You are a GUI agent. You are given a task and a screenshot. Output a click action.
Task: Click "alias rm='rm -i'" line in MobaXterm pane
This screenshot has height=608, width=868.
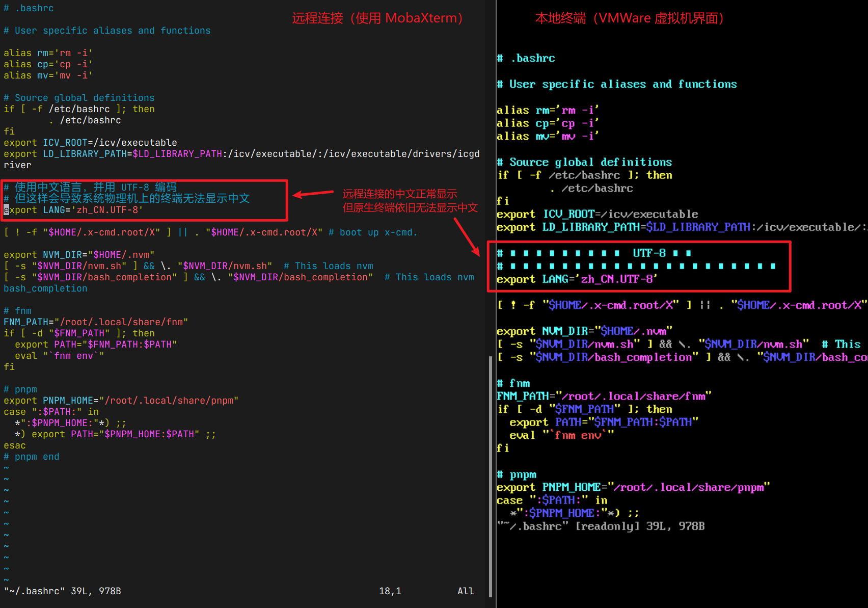[48, 53]
